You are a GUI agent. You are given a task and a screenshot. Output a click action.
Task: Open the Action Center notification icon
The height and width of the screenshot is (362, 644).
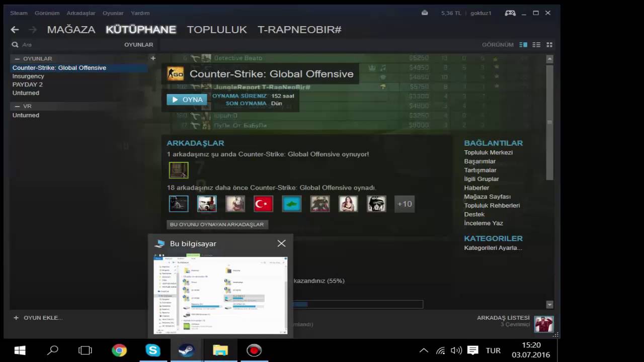472,350
